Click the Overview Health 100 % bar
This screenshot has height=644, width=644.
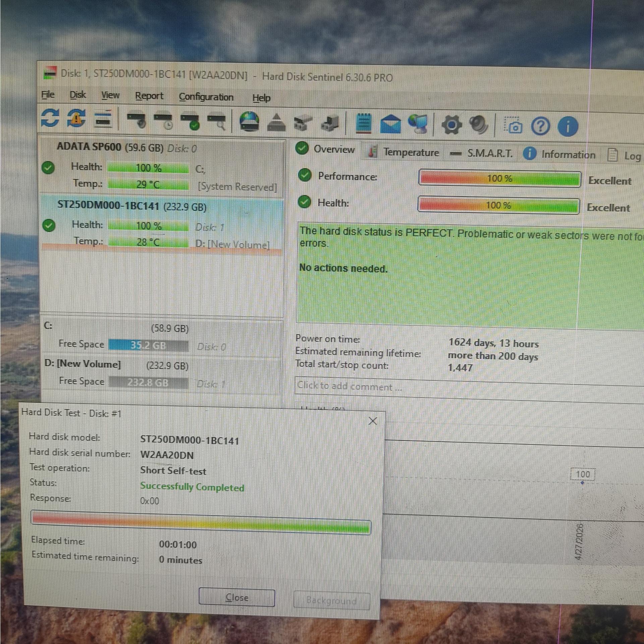pos(499,205)
